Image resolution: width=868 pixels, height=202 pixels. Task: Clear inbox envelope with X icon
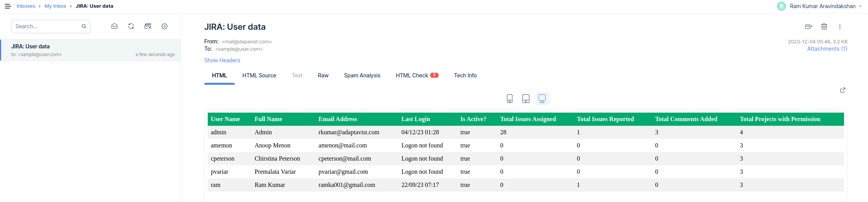148,26
